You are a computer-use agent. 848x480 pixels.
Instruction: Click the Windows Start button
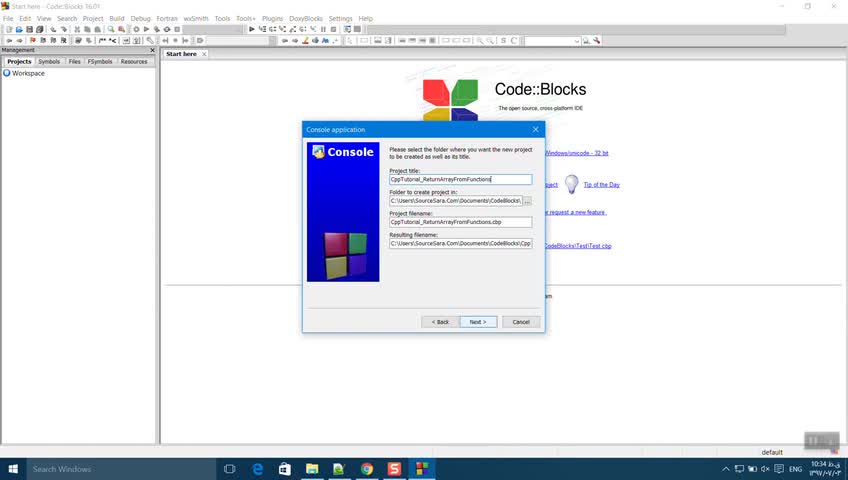click(14, 469)
